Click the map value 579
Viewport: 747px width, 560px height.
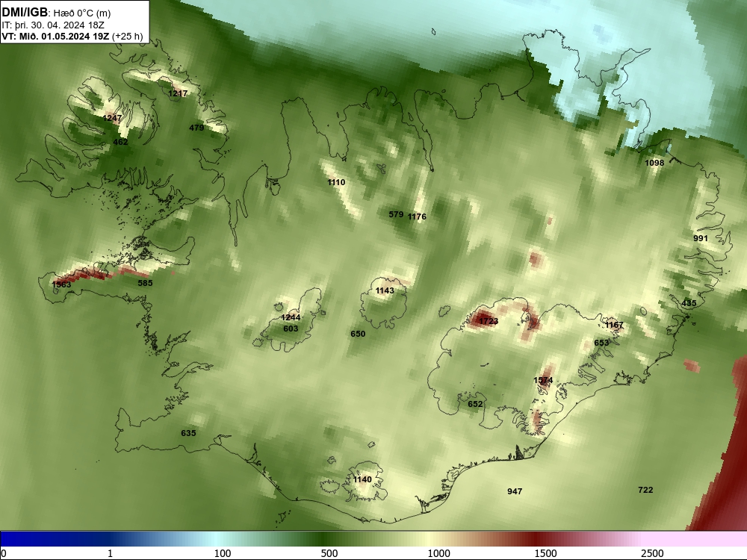click(396, 214)
